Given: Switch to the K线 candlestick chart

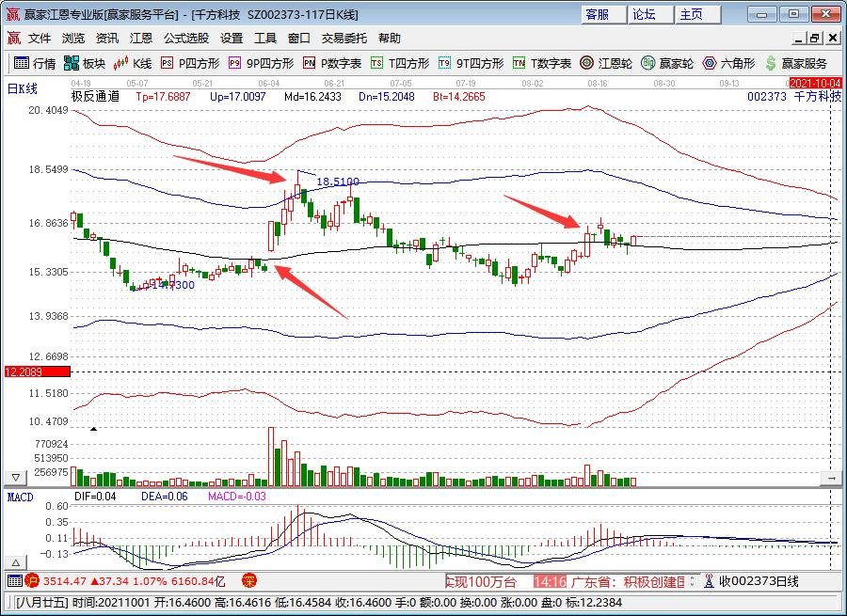Looking at the screenshot, I should tap(133, 64).
